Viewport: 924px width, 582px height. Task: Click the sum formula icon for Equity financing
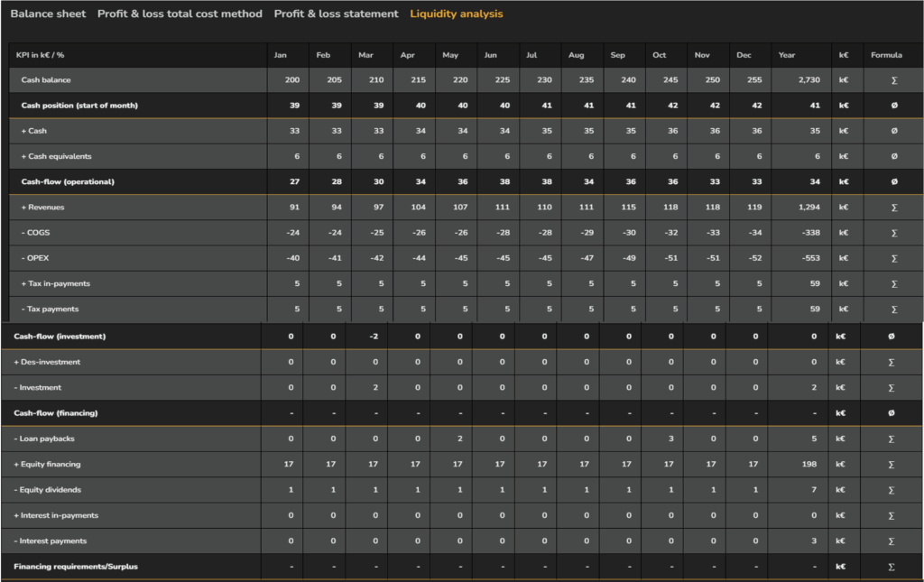coord(892,465)
